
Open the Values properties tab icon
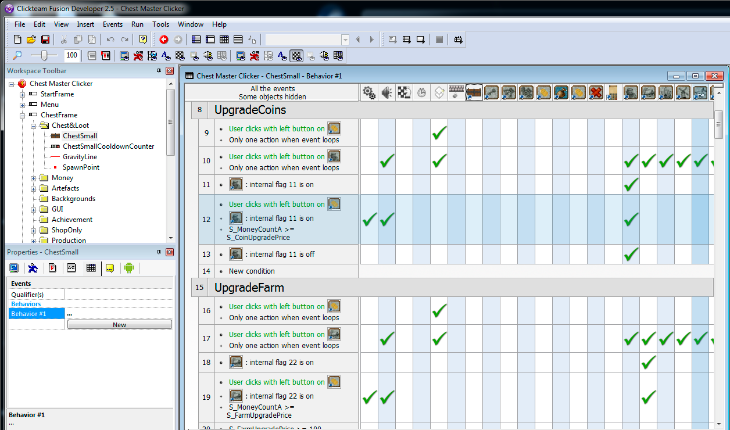[x=71, y=268]
